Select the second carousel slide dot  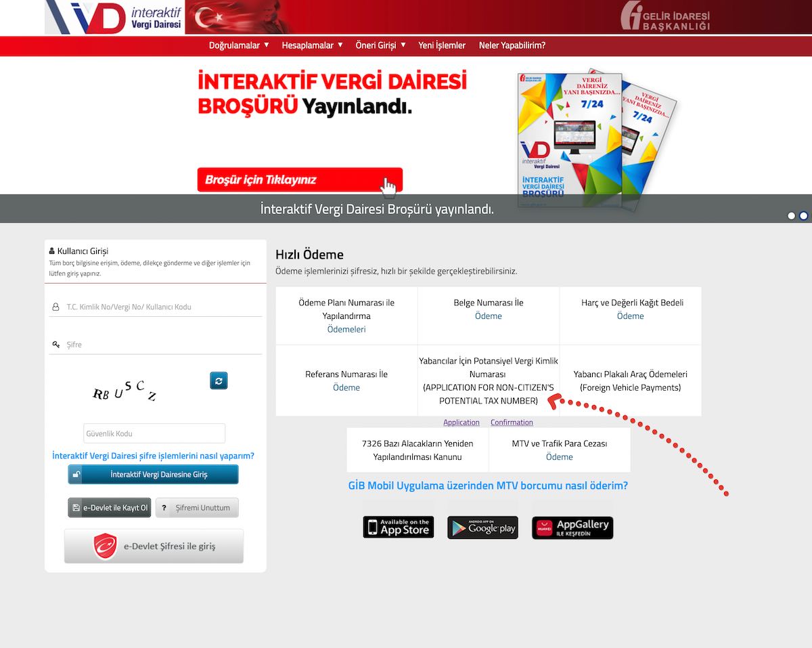pyautogui.click(x=804, y=216)
